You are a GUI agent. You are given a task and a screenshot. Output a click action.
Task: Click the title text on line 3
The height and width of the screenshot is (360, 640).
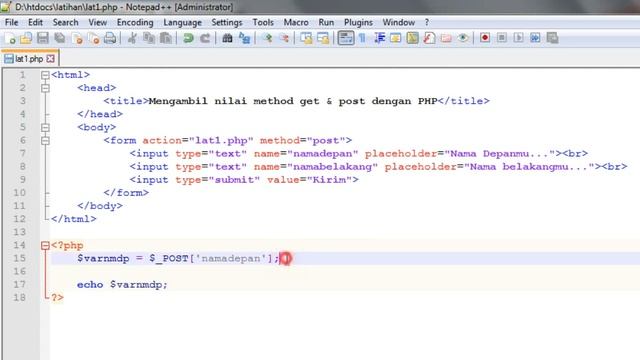(x=293, y=101)
